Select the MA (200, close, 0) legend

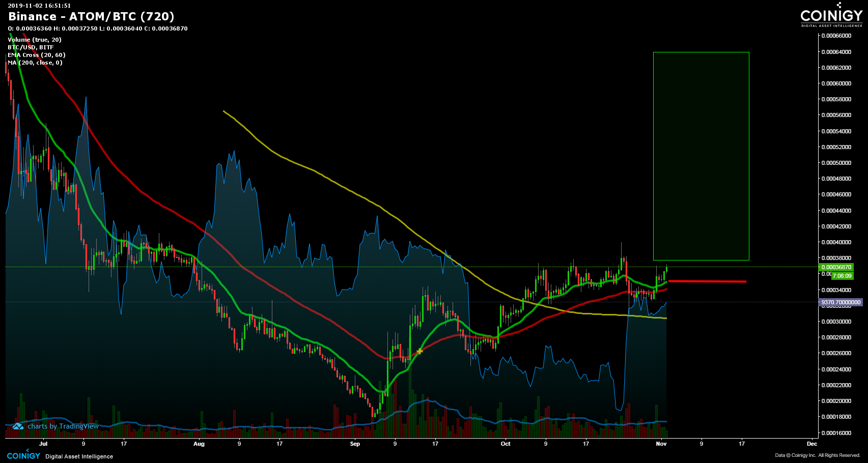point(35,63)
